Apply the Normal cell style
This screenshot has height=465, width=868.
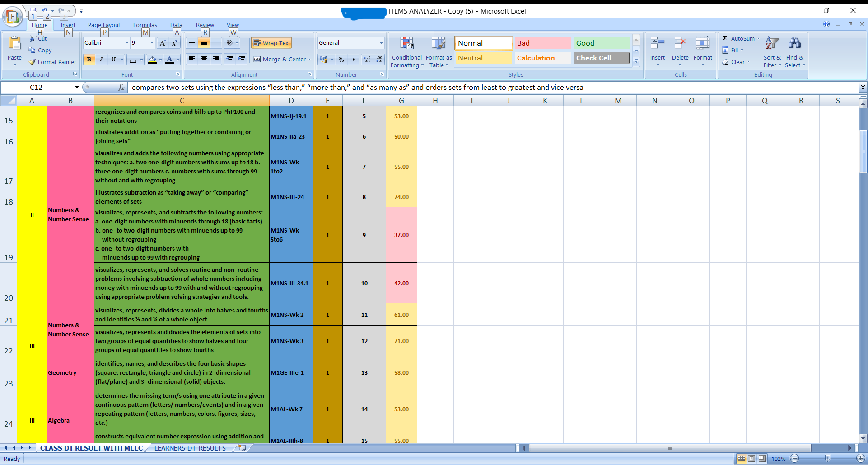(483, 43)
